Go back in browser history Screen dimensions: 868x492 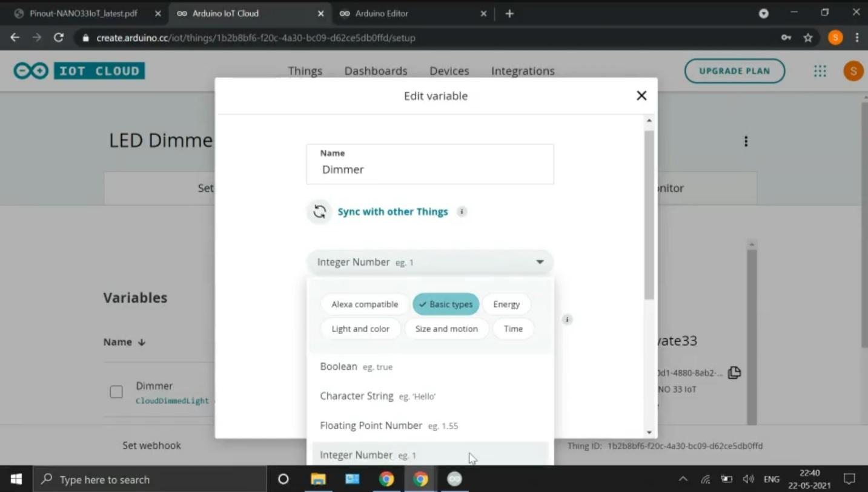click(15, 38)
